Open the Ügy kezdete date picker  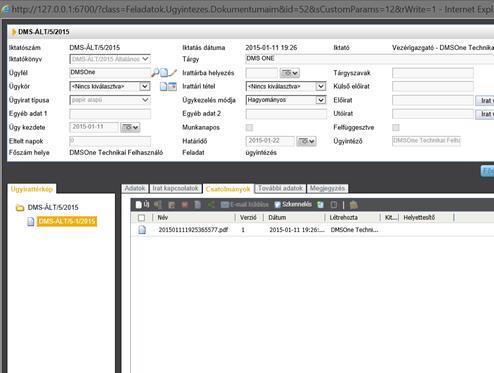click(130, 127)
